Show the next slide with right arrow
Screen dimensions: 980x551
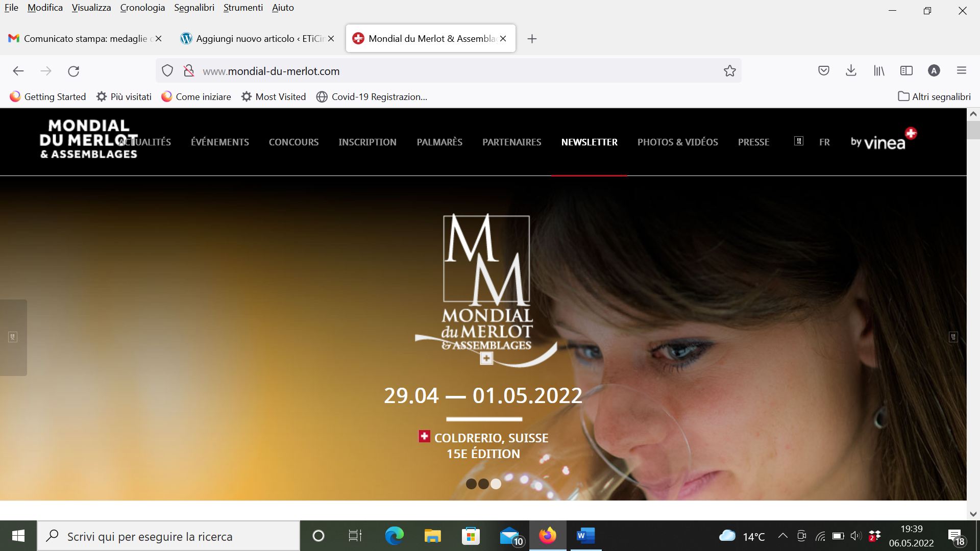953,337
